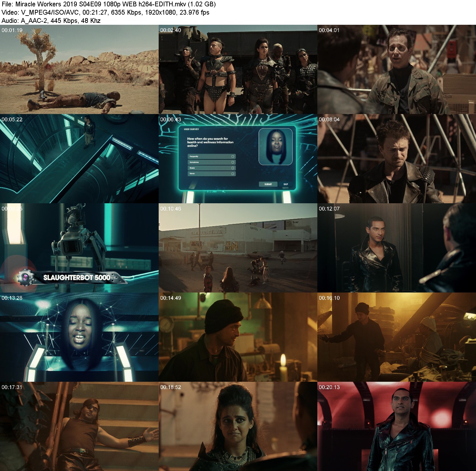This screenshot has width=476, height=471.
Task: Select the 00:20:13 red tunnel frame
Action: coord(397,426)
